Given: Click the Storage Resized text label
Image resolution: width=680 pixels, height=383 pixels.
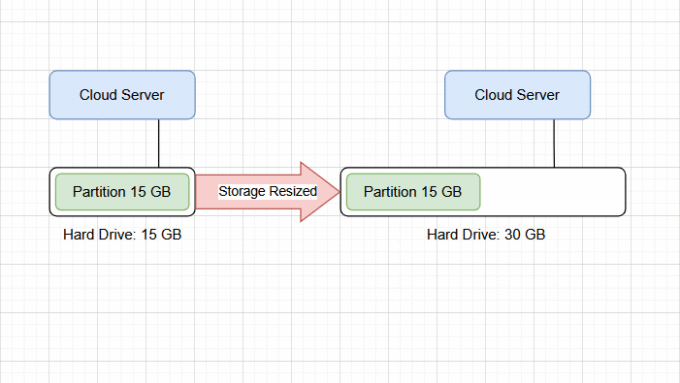Looking at the screenshot, I should click(x=268, y=191).
